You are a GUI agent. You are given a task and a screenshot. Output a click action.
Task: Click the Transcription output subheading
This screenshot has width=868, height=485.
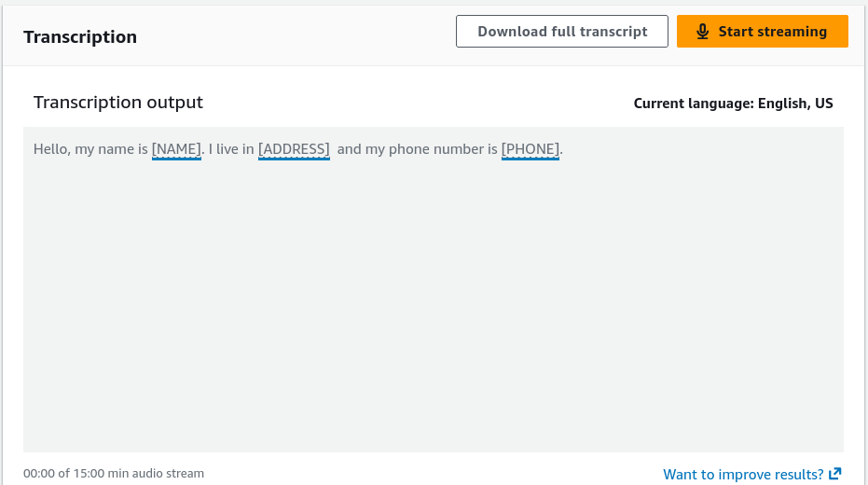pos(118,103)
